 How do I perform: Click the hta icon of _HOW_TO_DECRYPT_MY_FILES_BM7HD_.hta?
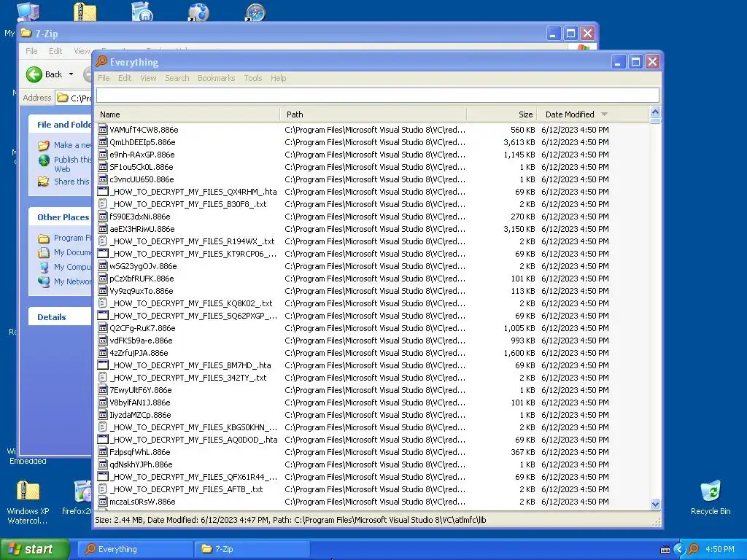(102, 365)
